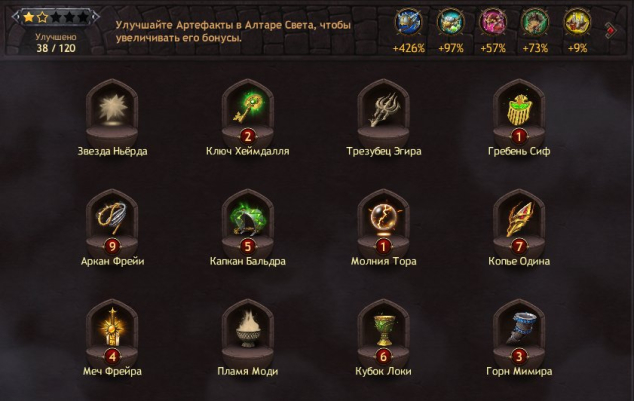
Task: Expand bonuses with the red arrow
Action: click(611, 30)
